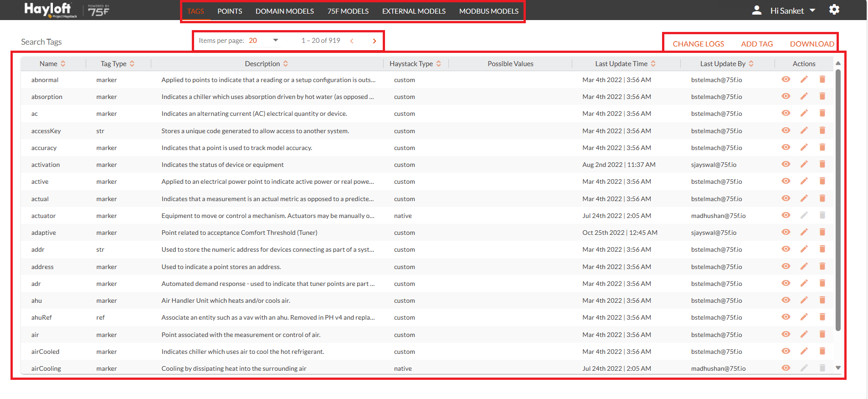Image resolution: width=868 pixels, height=399 pixels.
Task: View the ahuRef tag details
Action: [x=786, y=317]
